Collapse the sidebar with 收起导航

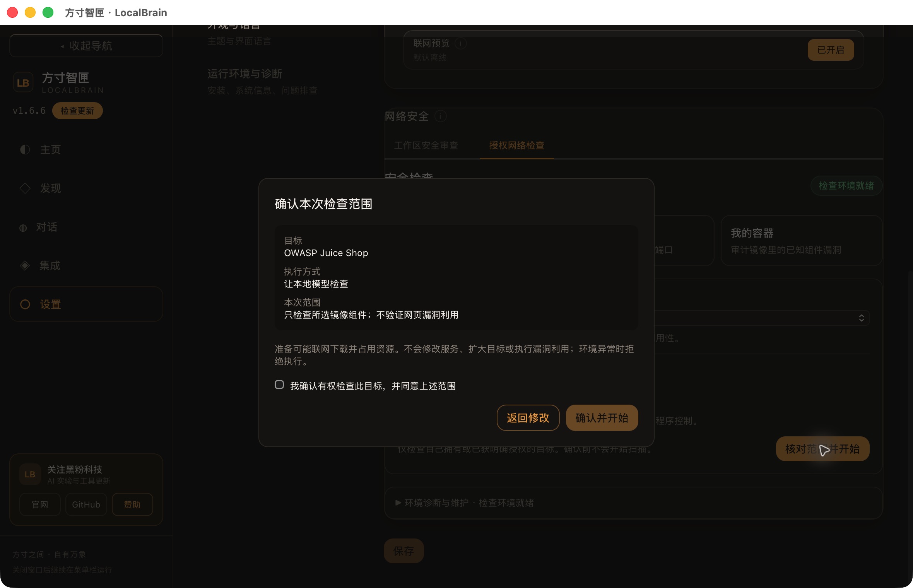pos(86,46)
